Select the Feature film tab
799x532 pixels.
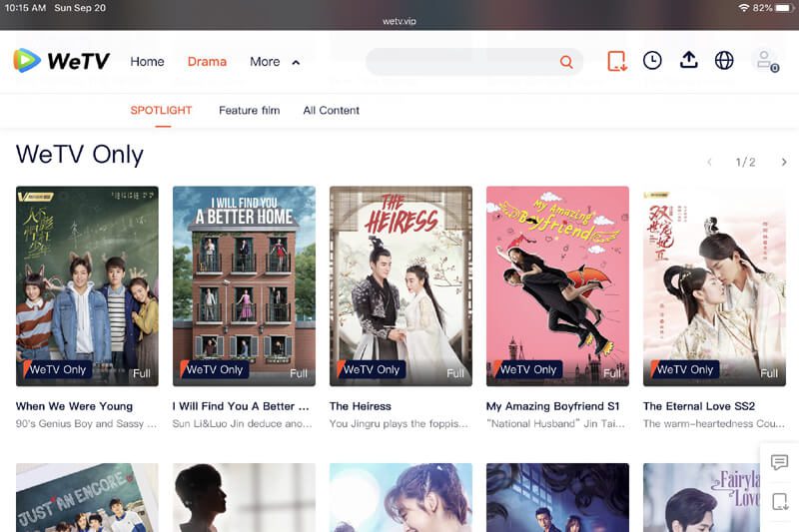tap(249, 111)
